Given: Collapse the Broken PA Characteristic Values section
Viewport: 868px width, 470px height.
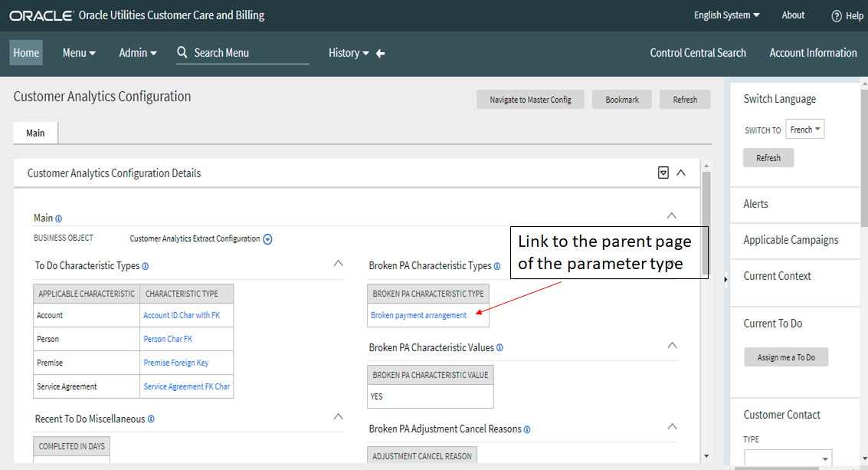Looking at the screenshot, I should coord(672,345).
